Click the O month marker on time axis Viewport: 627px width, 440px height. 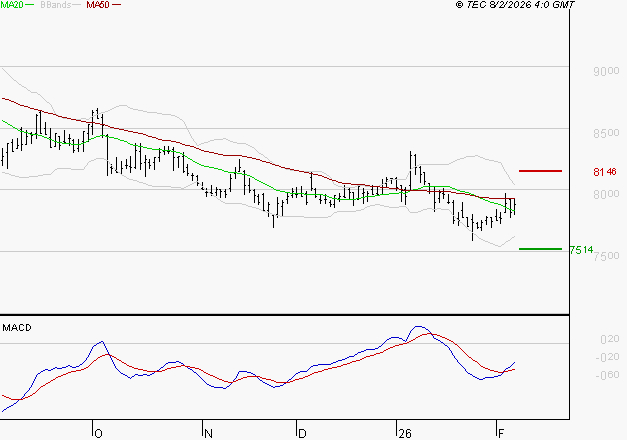coord(98,434)
